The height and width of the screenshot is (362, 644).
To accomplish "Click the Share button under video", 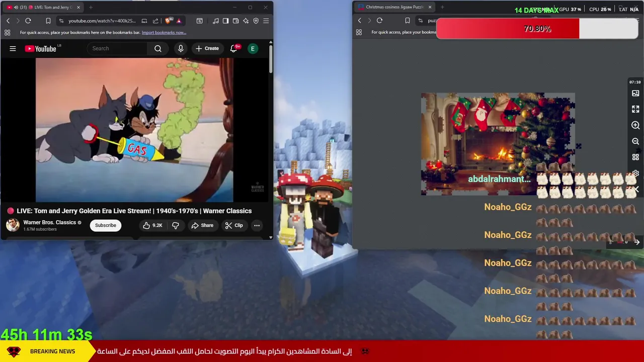I will click(202, 225).
